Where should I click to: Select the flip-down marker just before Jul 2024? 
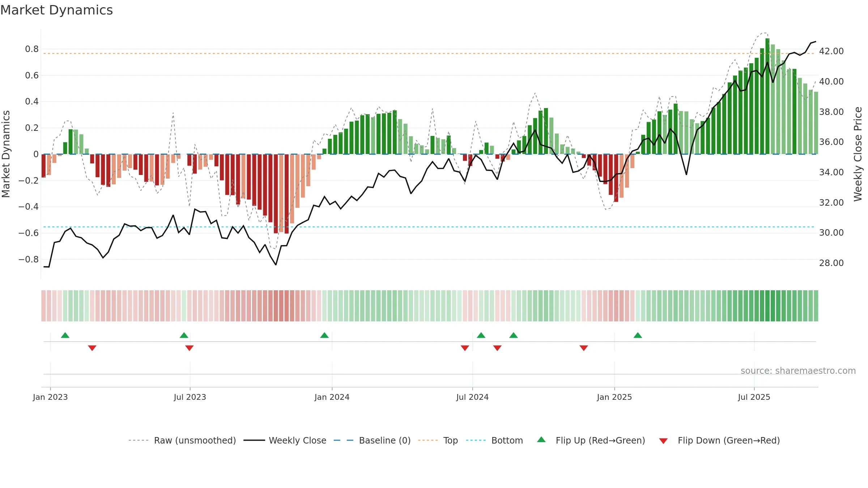coord(465,348)
